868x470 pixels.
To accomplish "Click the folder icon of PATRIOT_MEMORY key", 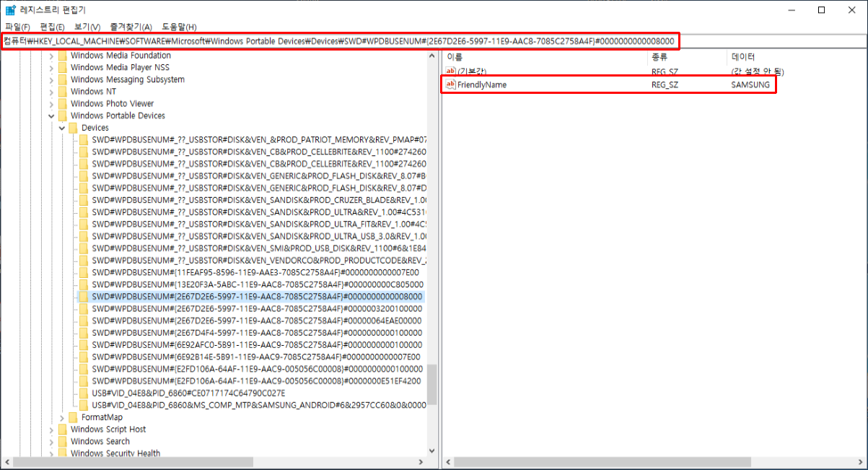I will 84,140.
